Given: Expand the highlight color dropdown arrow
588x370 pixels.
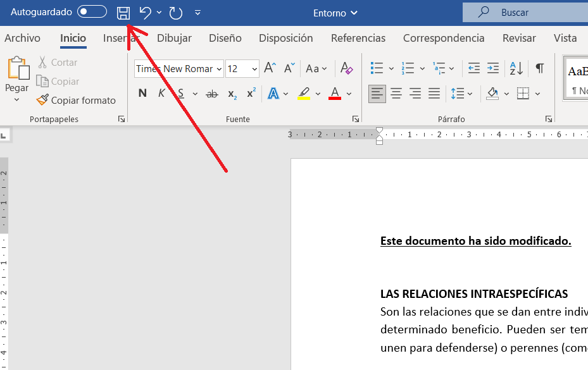Looking at the screenshot, I should pos(318,94).
